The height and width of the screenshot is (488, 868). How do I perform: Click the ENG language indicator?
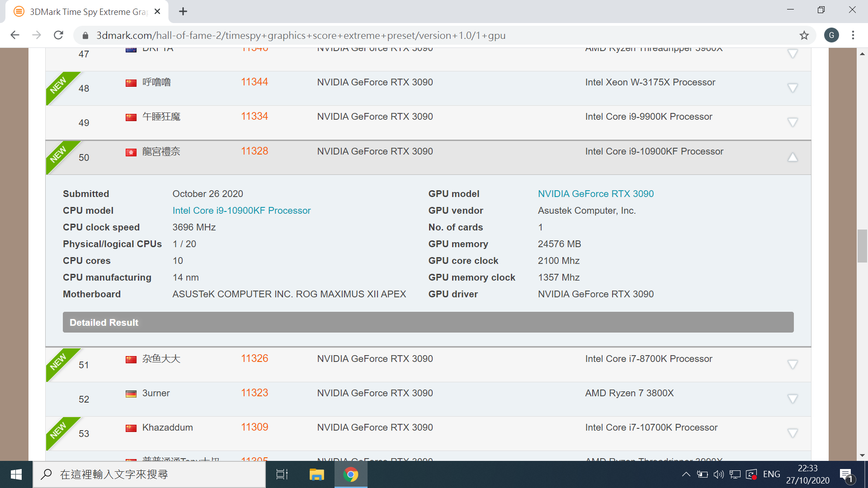pos(771,474)
